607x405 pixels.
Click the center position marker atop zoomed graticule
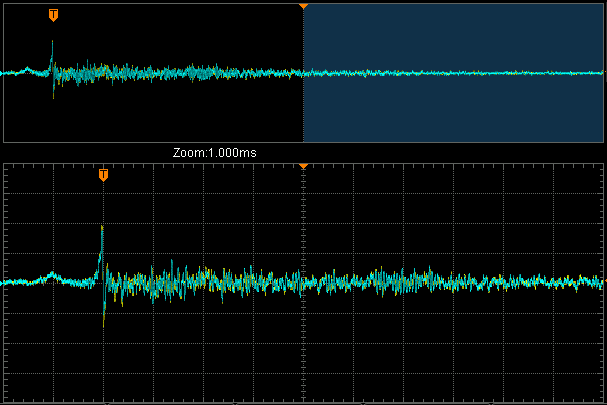pyautogui.click(x=304, y=166)
